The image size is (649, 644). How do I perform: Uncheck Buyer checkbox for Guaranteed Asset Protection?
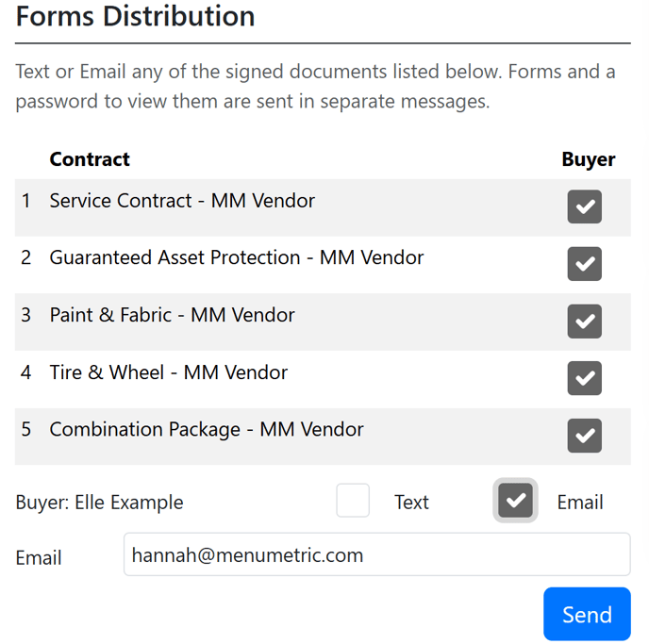585,264
